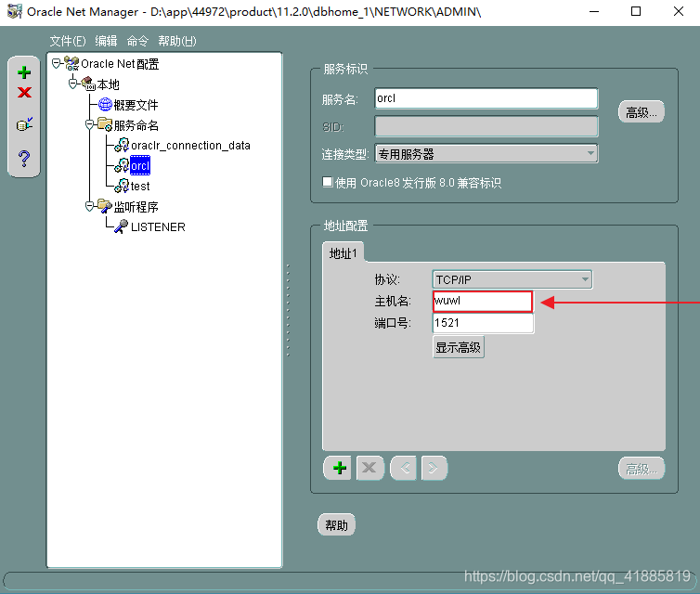This screenshot has height=594, width=700.
Task: Click the 服务名 input field
Action: 486,98
